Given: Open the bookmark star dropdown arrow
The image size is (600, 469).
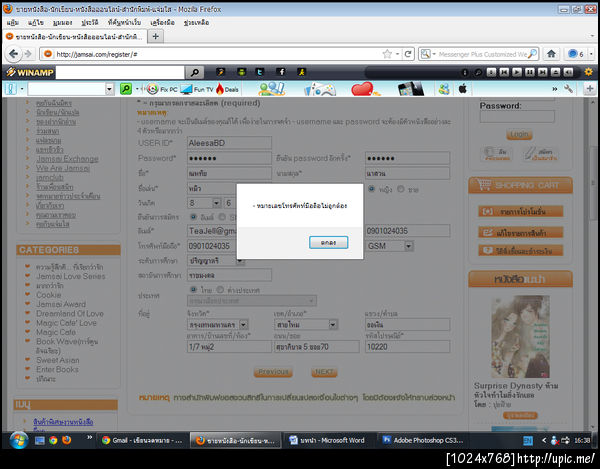Looking at the screenshot, I should (x=398, y=54).
